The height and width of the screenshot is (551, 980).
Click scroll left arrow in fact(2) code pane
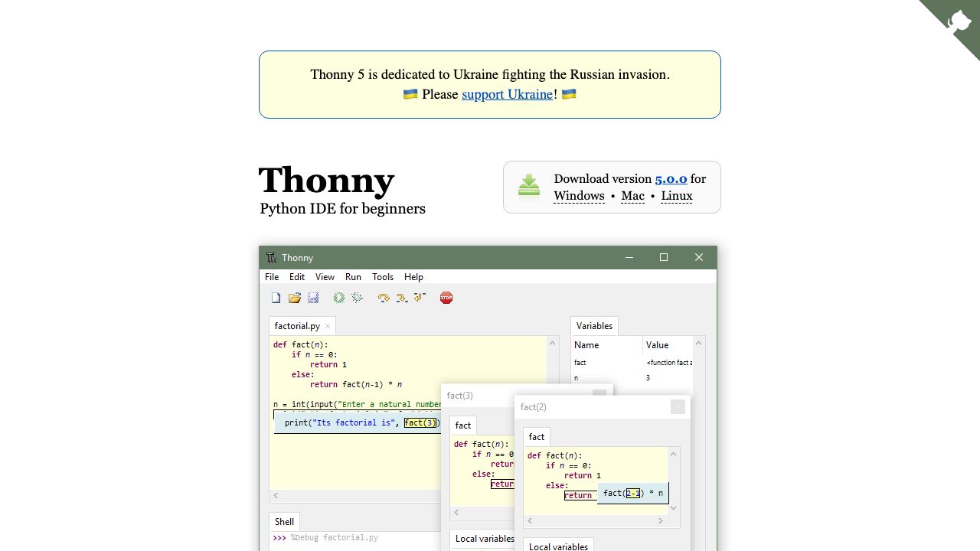click(x=530, y=521)
